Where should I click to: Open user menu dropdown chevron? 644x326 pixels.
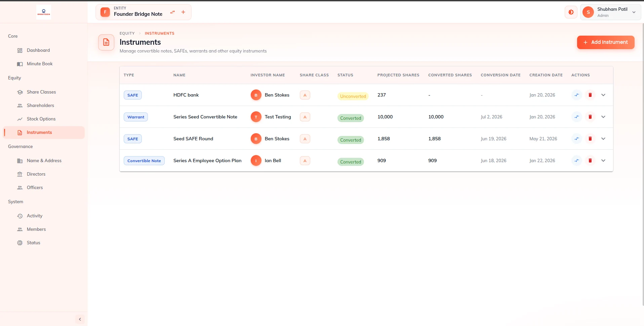[x=634, y=12]
